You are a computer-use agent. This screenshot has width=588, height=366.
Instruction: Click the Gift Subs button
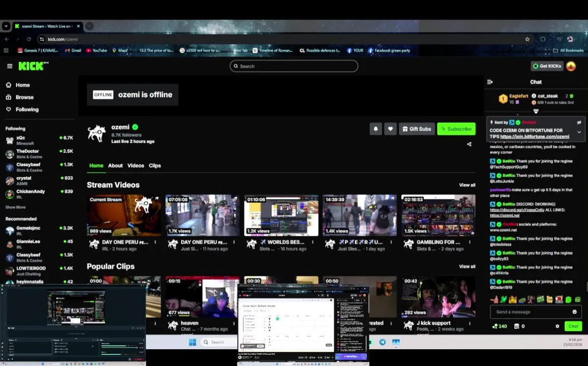[417, 129]
